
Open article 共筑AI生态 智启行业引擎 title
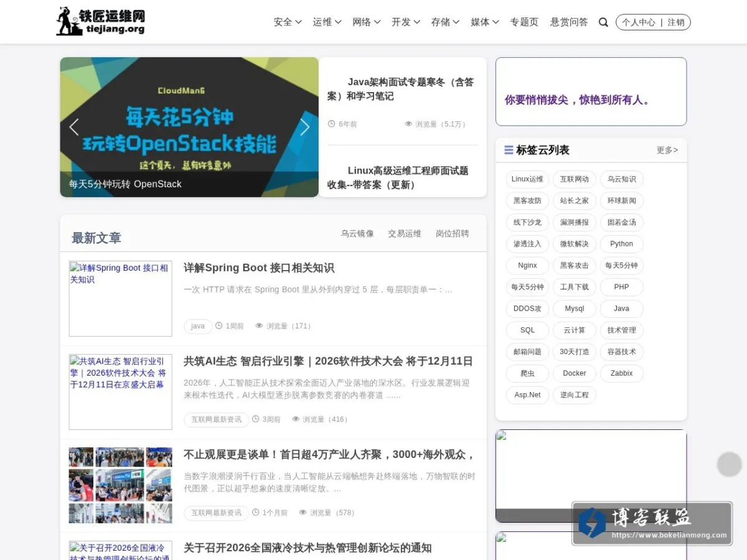[x=328, y=361]
